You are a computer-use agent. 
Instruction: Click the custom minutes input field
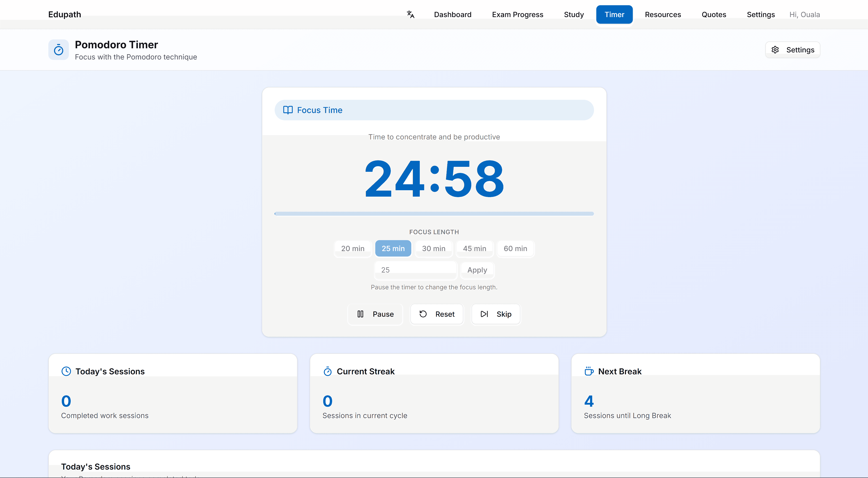(x=415, y=270)
